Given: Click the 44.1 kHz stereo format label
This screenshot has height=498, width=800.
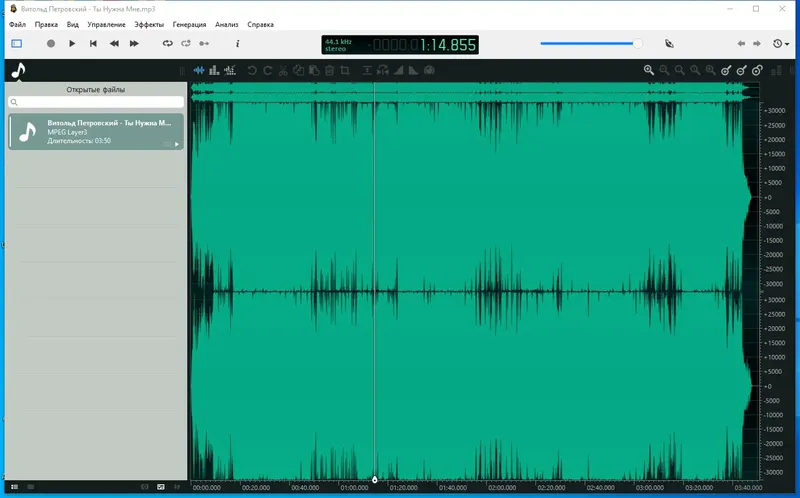Looking at the screenshot, I should click(x=338, y=45).
